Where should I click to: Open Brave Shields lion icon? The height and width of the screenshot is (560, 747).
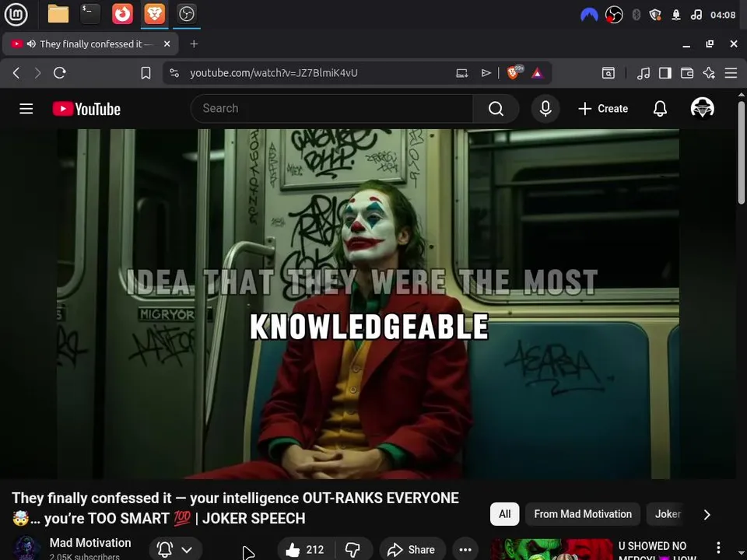tap(514, 72)
